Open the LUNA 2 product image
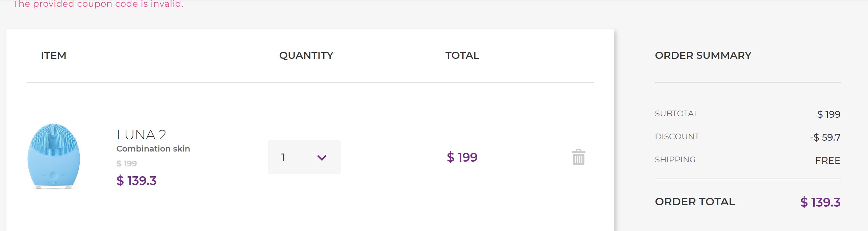The height and width of the screenshot is (231, 868). pyautogui.click(x=54, y=156)
